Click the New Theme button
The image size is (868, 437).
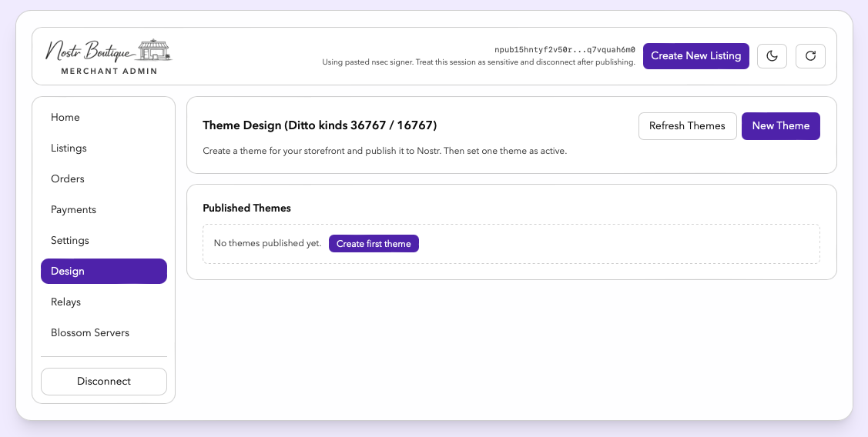[x=780, y=126]
